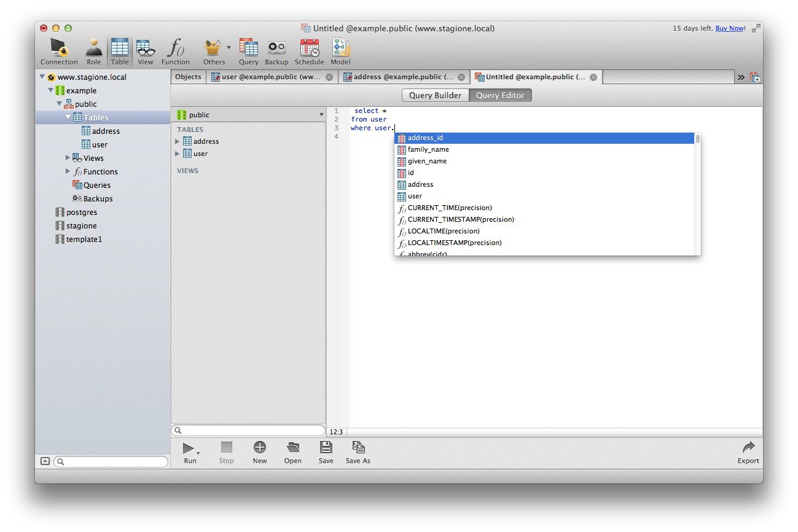798x532 pixels.
Task: Toggle the panel icon below the connection sidebar
Action: point(45,461)
